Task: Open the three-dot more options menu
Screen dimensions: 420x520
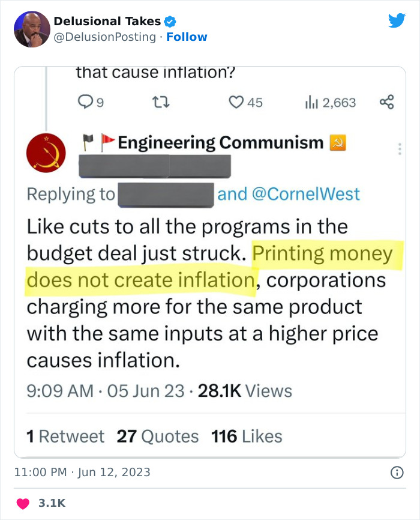Action: tap(400, 150)
